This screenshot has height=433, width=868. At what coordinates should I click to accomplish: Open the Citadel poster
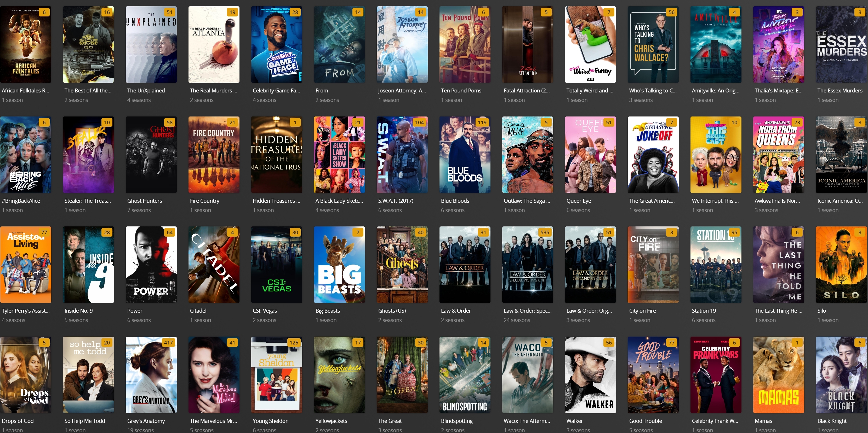[214, 265]
